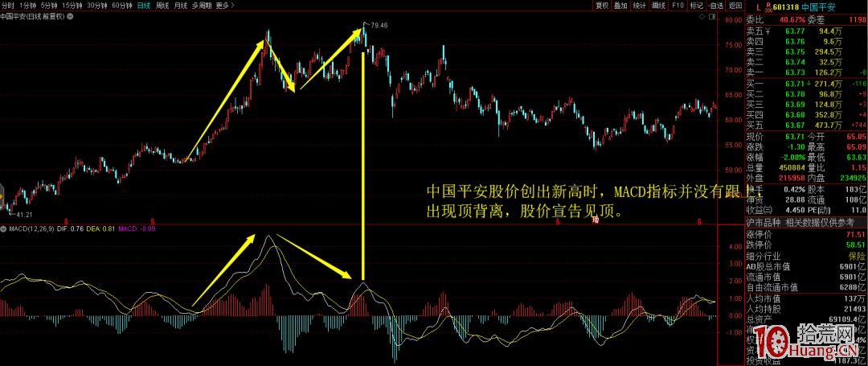Screen dimensions: 868x366
Task: Click the red 增 marker on the date axis
Action: (x=596, y=220)
